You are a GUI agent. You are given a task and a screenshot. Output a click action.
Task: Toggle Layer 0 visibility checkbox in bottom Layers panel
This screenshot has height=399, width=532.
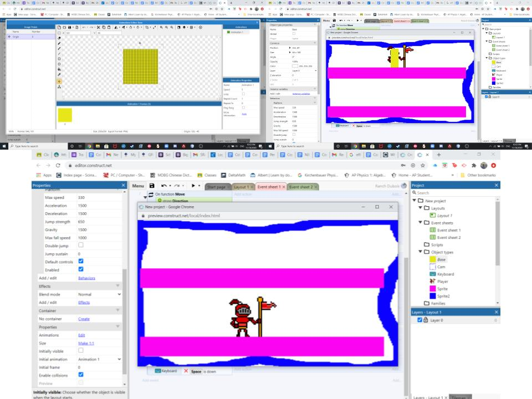click(x=420, y=320)
